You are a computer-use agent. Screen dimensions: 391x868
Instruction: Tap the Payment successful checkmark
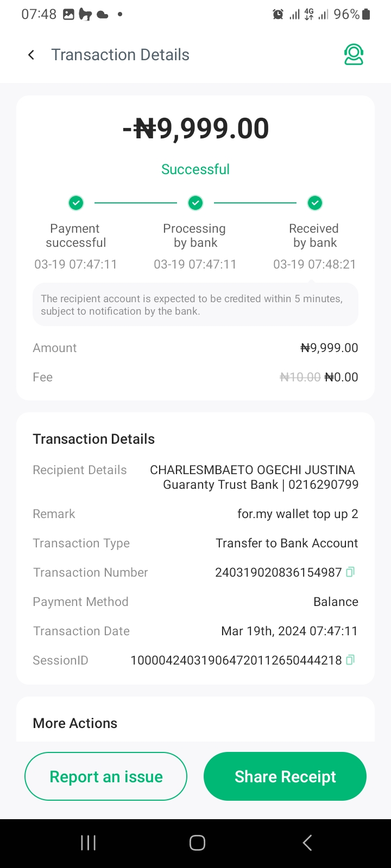point(76,203)
